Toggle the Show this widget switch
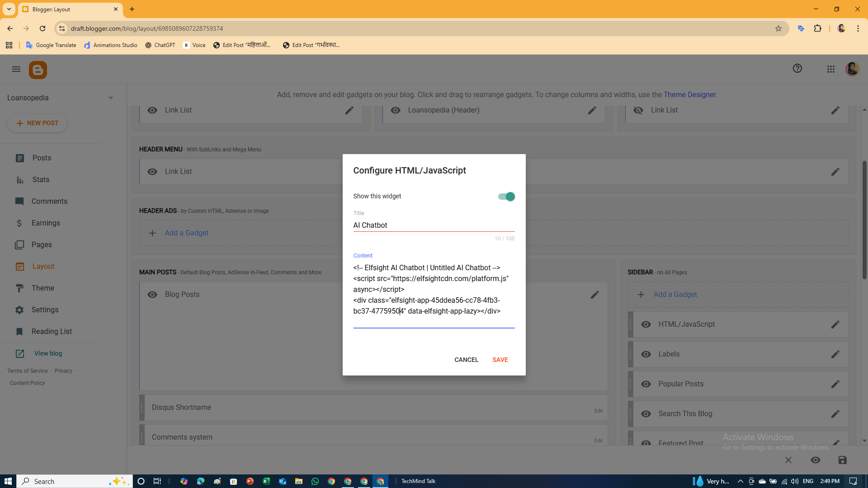Viewport: 868px width, 488px height. (506, 197)
